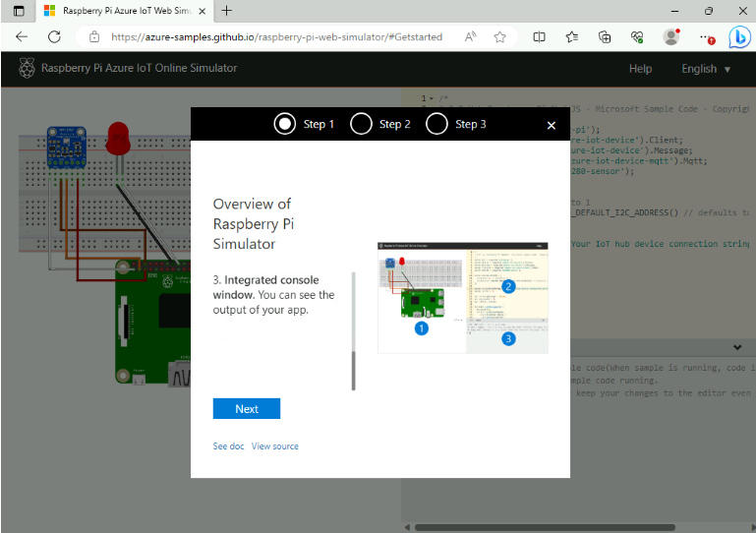Viewport: 756px width, 533px height.
Task: Close the getting started dialog
Action: pyautogui.click(x=552, y=126)
